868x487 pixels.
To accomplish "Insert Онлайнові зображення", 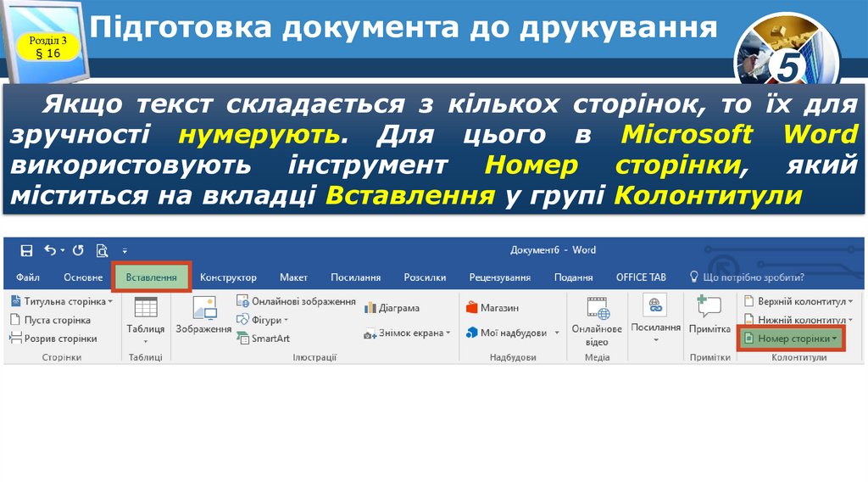I will 296,301.
